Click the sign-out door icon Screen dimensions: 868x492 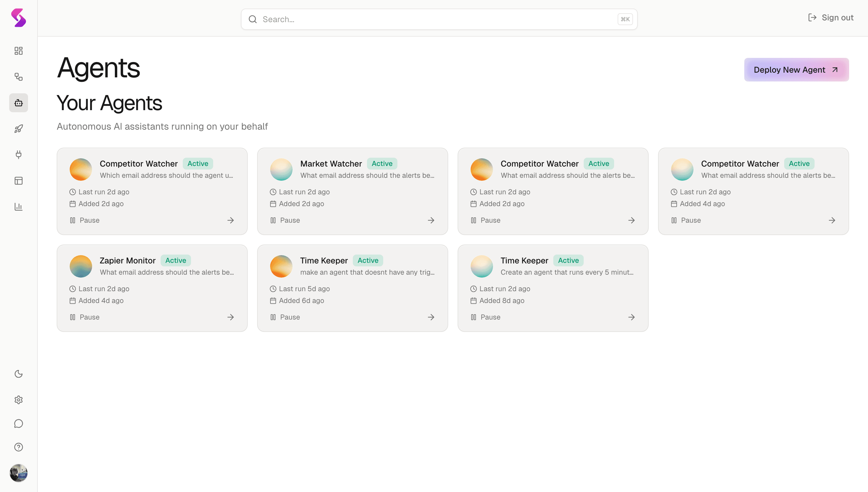[x=812, y=18]
